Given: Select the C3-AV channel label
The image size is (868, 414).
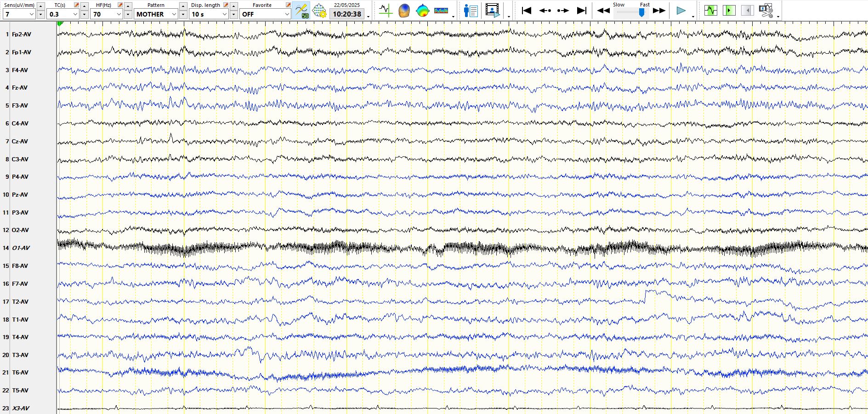Looking at the screenshot, I should [x=20, y=159].
